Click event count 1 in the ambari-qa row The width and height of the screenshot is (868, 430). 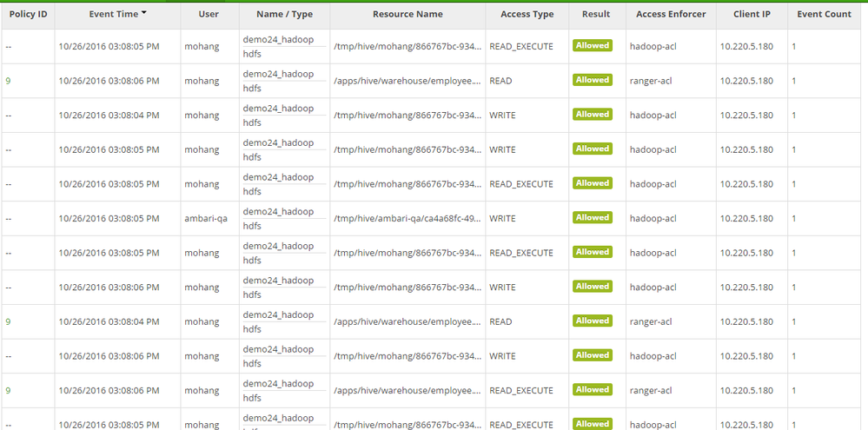pyautogui.click(x=794, y=219)
